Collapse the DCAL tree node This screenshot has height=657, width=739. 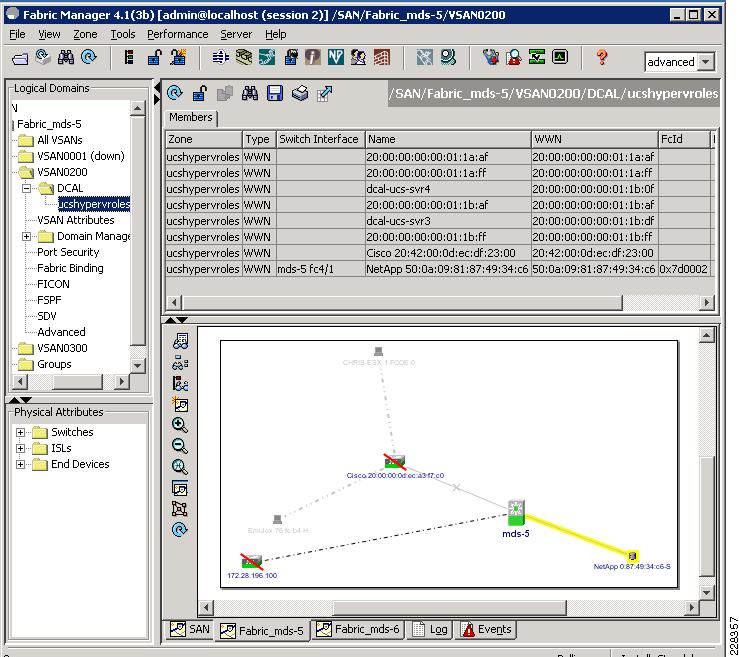point(26,188)
